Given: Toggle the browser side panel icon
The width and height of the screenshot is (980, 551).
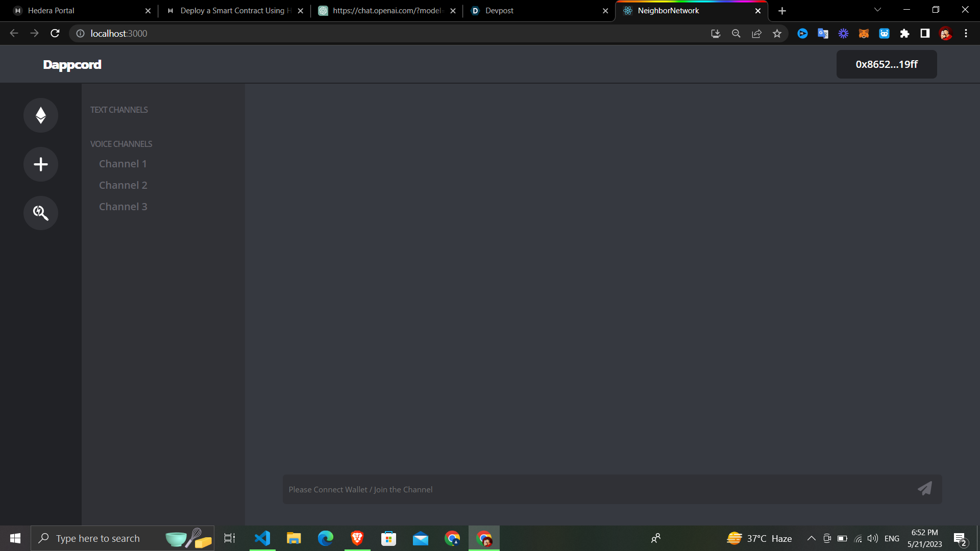Looking at the screenshot, I should (x=925, y=34).
